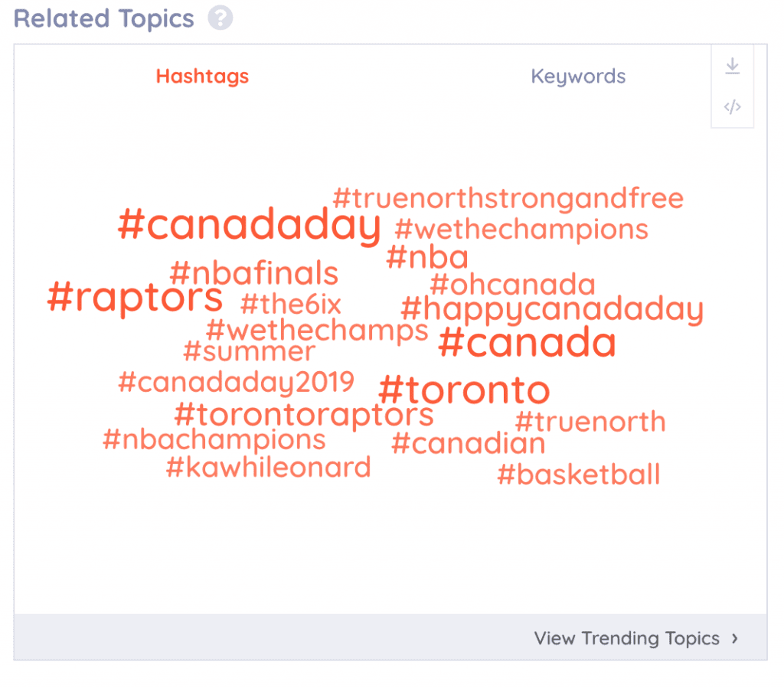Screen dimensions: 784x688
Task: Open the embed code icon
Action: [732, 106]
